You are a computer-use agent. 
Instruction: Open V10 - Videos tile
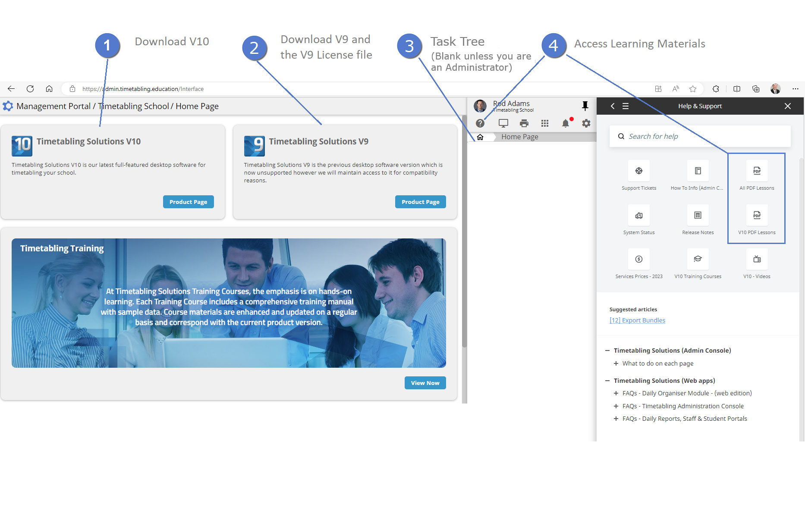757,264
